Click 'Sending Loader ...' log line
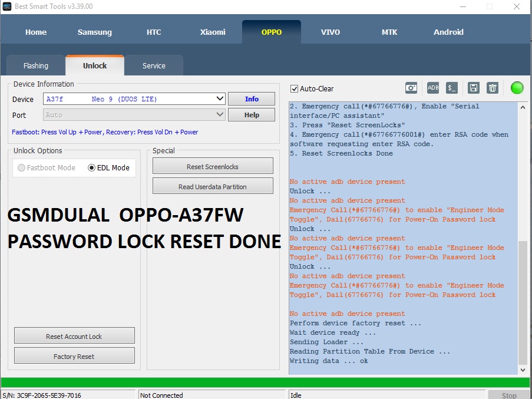Screen dimensions: 532x399 point(326,342)
